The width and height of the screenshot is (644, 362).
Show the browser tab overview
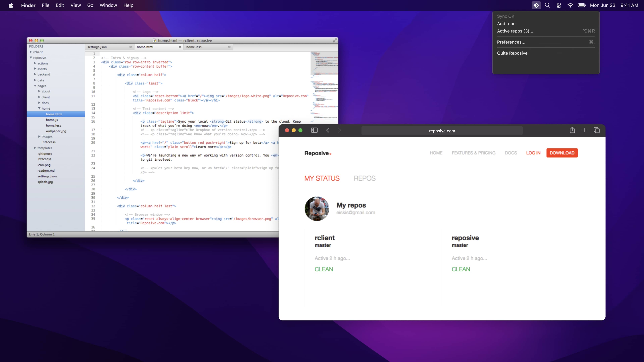597,130
